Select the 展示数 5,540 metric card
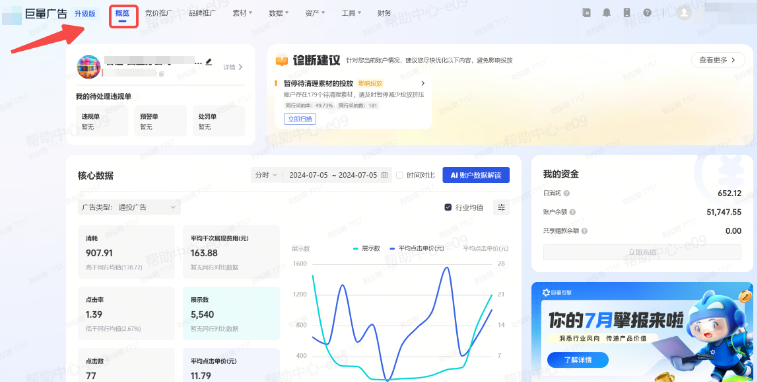The height and width of the screenshot is (382, 757). point(231,313)
